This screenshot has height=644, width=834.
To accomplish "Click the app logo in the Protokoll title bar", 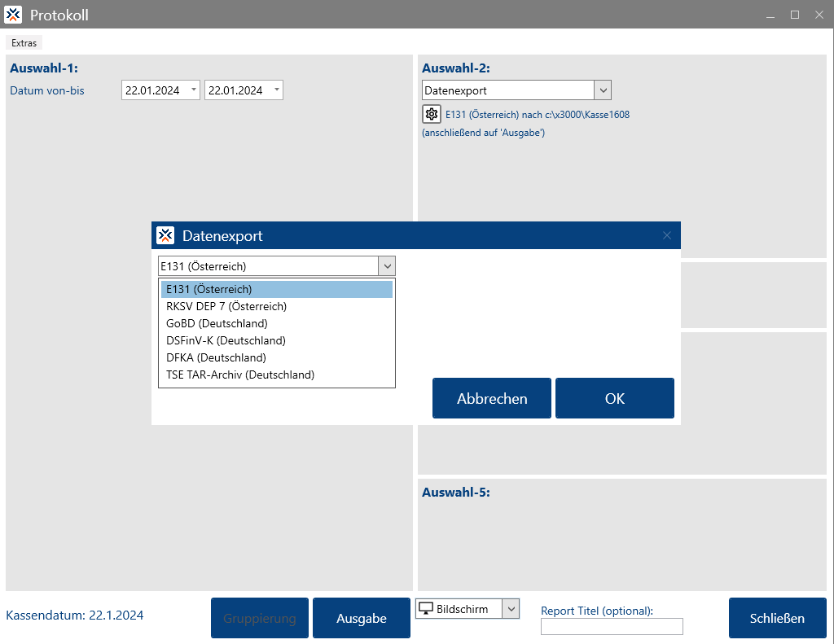I will click(13, 14).
